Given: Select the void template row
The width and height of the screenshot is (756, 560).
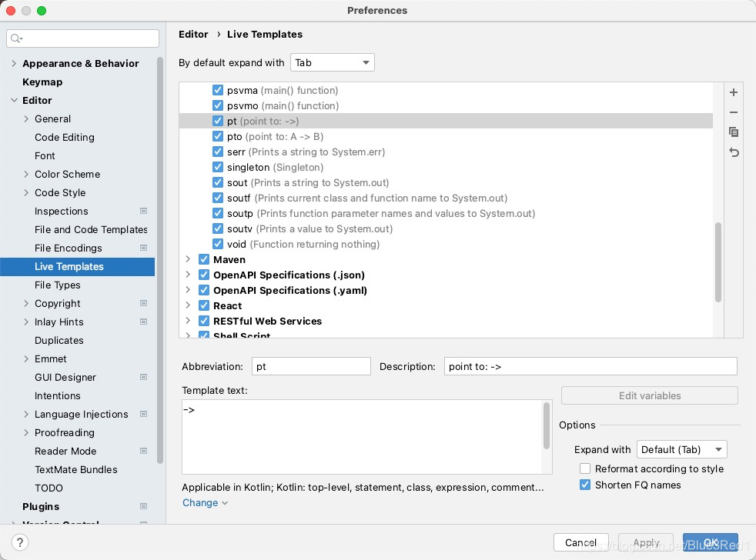Looking at the screenshot, I should coord(446,245).
